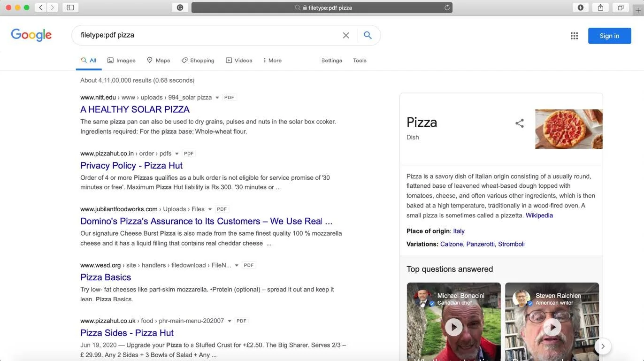Open A HEALTHY SOLAR PIZZA result
Image resolution: width=644 pixels, height=361 pixels.
[x=135, y=109]
